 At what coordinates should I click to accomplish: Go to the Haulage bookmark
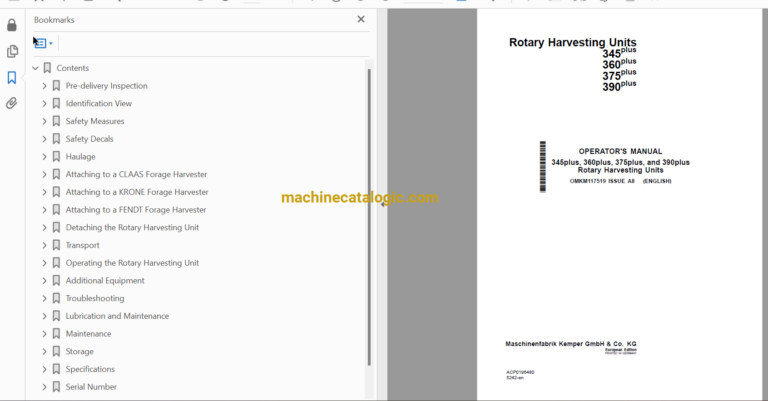[x=80, y=157]
